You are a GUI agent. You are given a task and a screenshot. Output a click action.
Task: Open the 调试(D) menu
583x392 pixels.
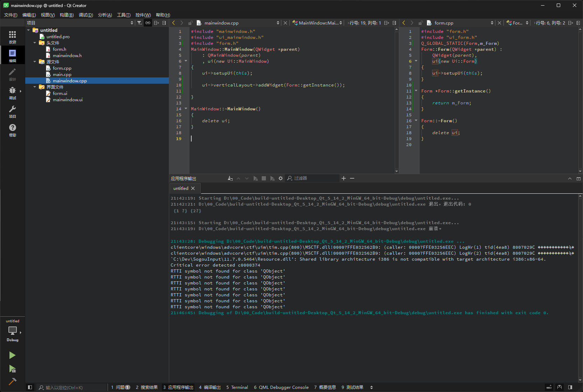[86, 15]
